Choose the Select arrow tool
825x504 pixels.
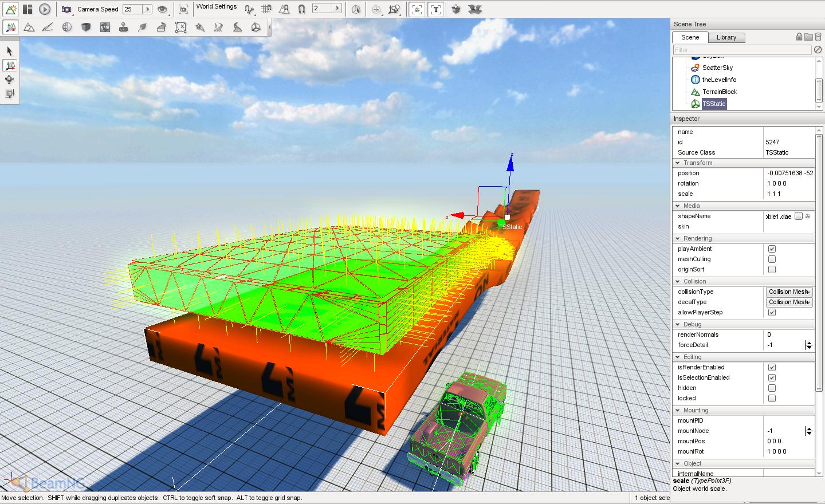pyautogui.click(x=10, y=52)
